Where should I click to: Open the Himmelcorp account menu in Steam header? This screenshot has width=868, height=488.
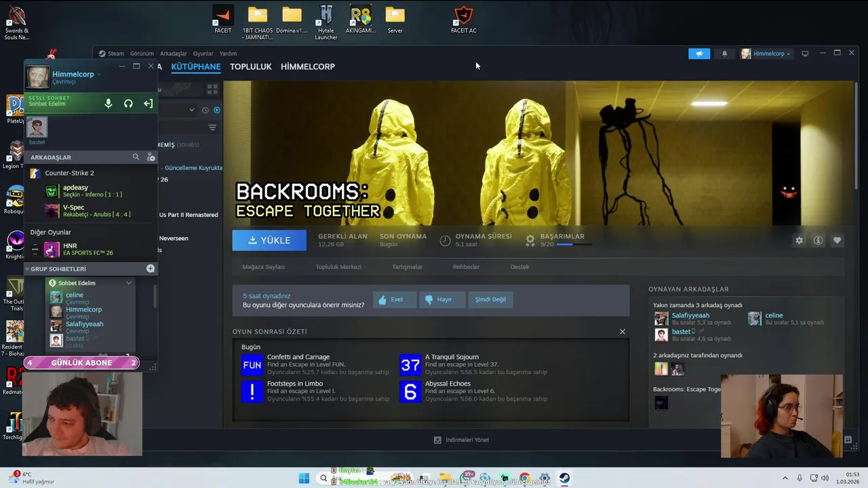pos(766,54)
